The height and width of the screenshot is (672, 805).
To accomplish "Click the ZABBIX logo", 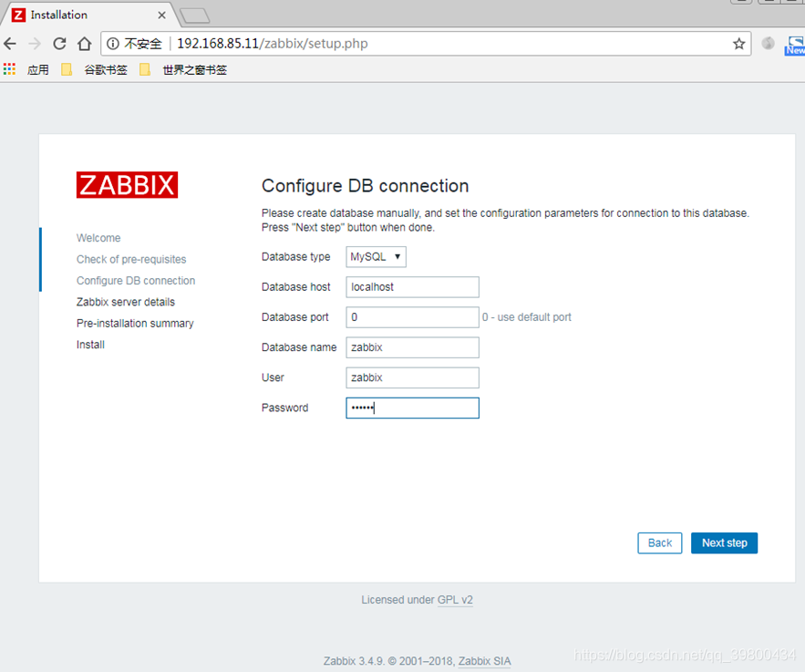I will point(127,185).
